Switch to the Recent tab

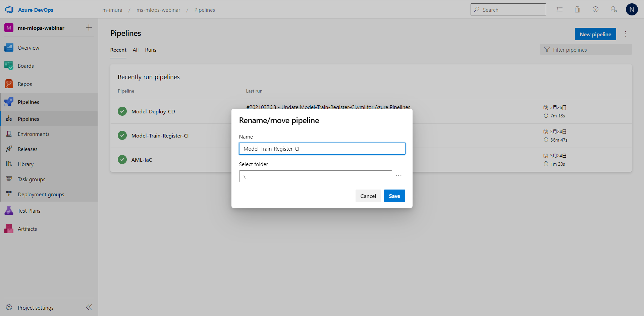click(x=118, y=50)
